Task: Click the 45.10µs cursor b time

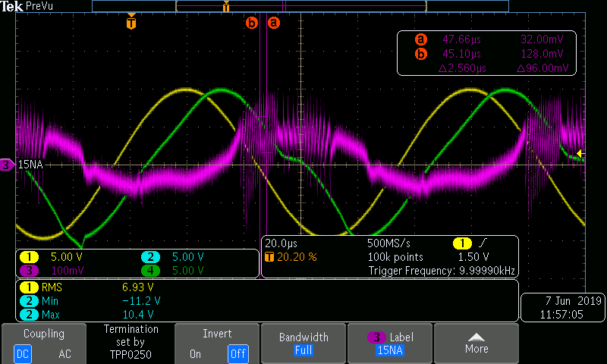Action: click(x=461, y=54)
